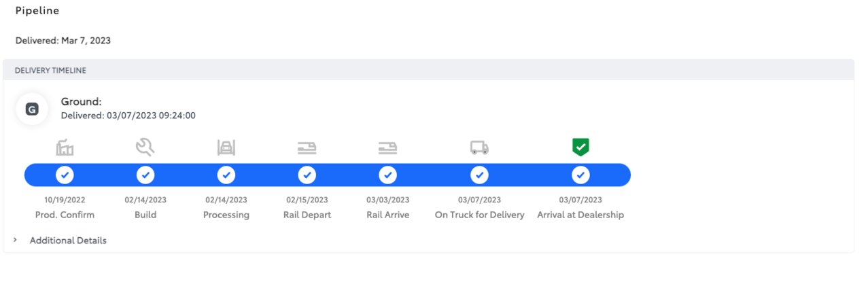Image resolution: width=868 pixels, height=282 pixels.
Task: Click the Build step checkmark circle
Action: [x=145, y=175]
